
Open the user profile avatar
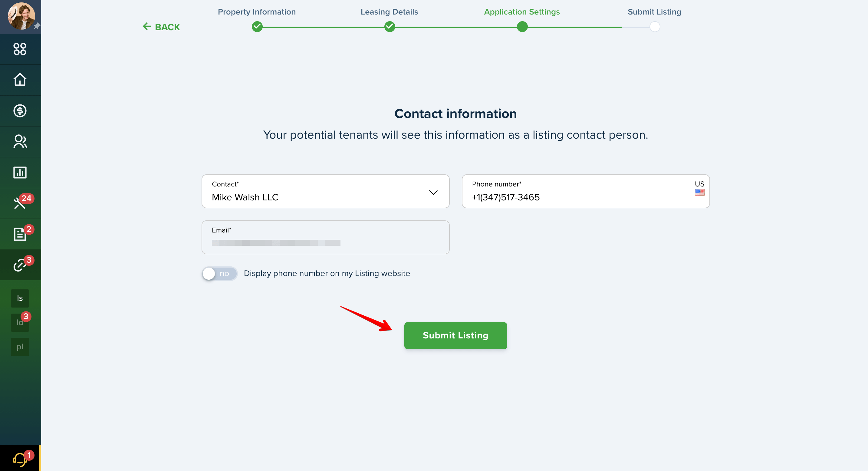tap(21, 16)
